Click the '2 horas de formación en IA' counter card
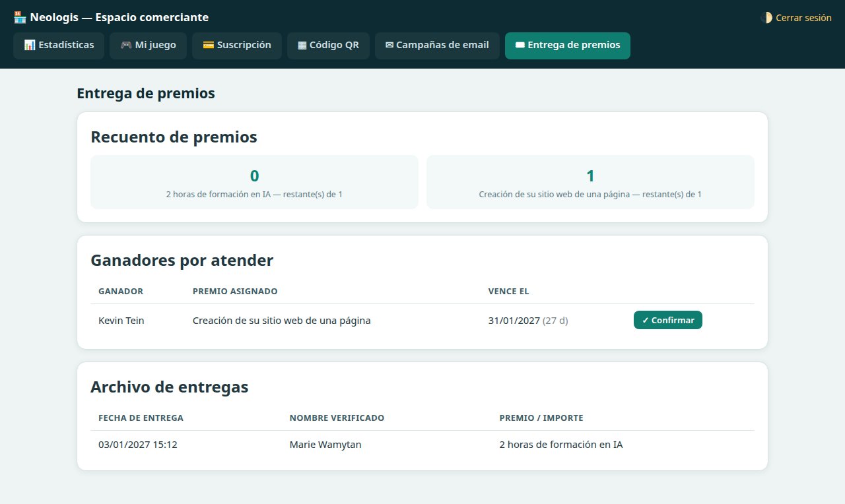This screenshot has width=845, height=504. [x=254, y=182]
